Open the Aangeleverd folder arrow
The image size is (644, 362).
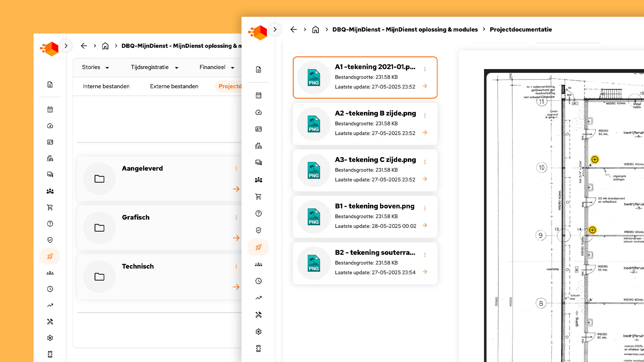[236, 189]
